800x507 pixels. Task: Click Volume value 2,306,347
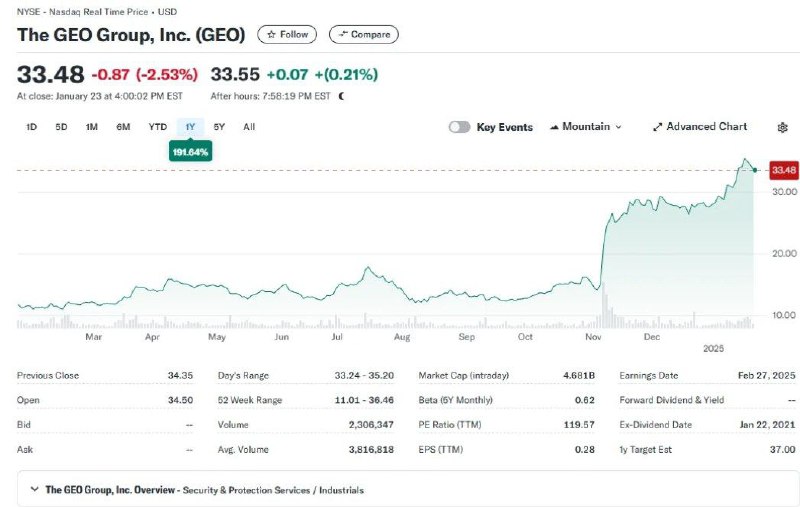click(x=371, y=424)
